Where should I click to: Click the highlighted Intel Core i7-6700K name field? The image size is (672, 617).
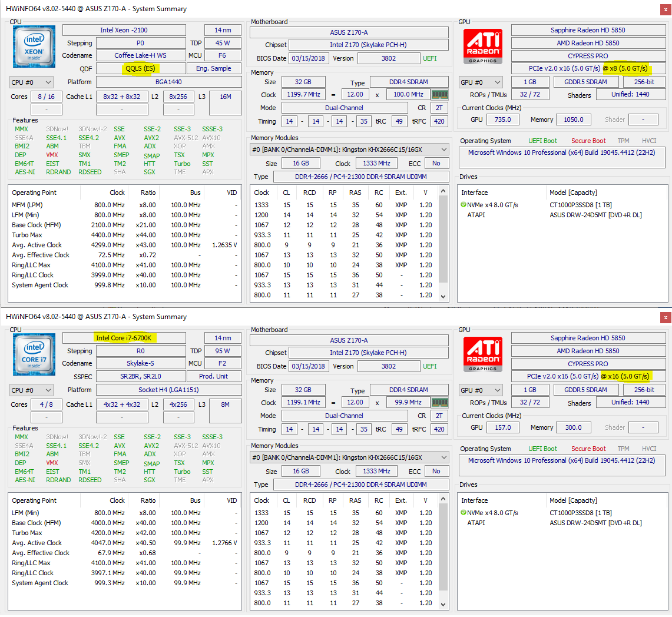[x=124, y=338]
